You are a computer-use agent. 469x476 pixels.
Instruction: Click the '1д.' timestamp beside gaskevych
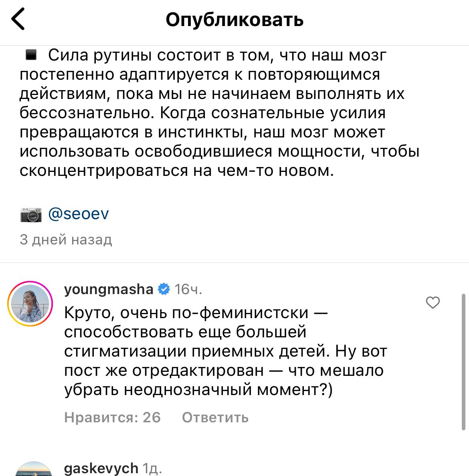152,468
